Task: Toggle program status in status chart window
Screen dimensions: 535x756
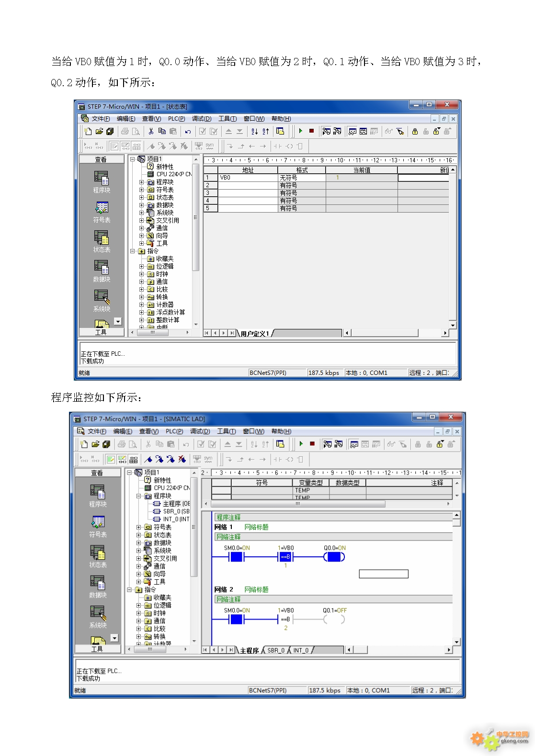Action: (326, 131)
